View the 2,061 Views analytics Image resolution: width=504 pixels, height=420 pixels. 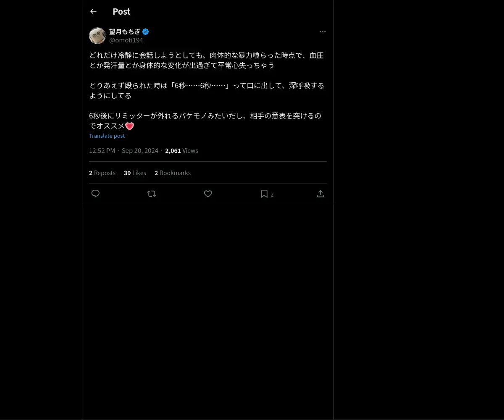(181, 151)
